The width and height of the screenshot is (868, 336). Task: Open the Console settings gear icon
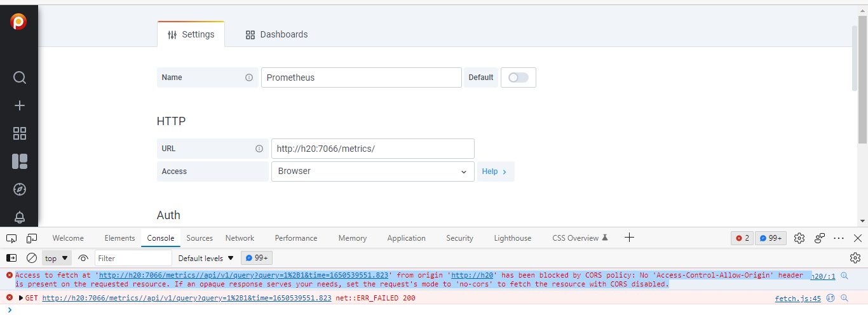(x=855, y=258)
